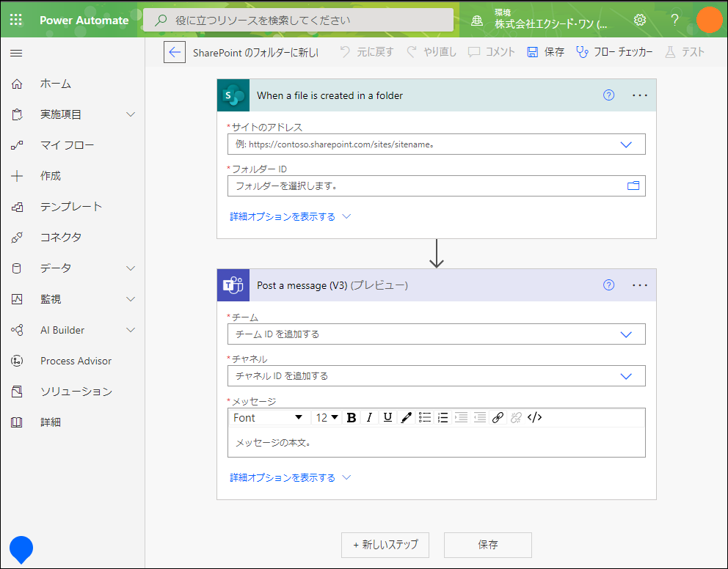This screenshot has height=569, width=728.
Task: Click 元に戻す undo
Action: [x=367, y=52]
